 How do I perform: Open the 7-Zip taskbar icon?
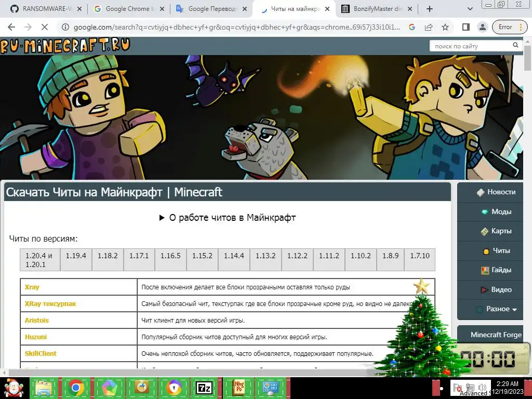coord(204,388)
